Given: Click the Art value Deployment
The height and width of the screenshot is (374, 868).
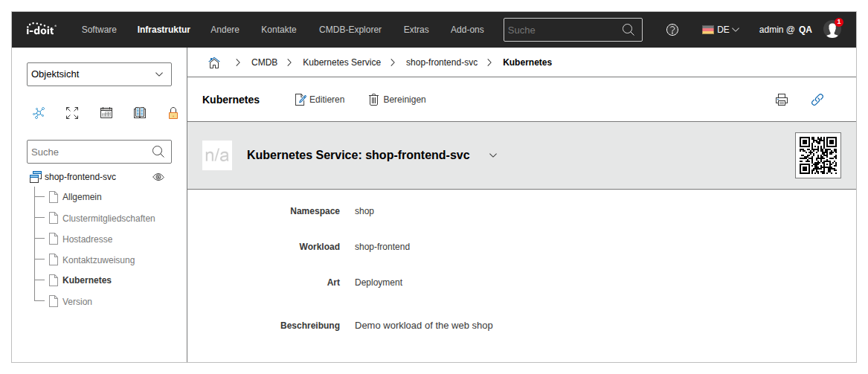Looking at the screenshot, I should pos(379,282).
